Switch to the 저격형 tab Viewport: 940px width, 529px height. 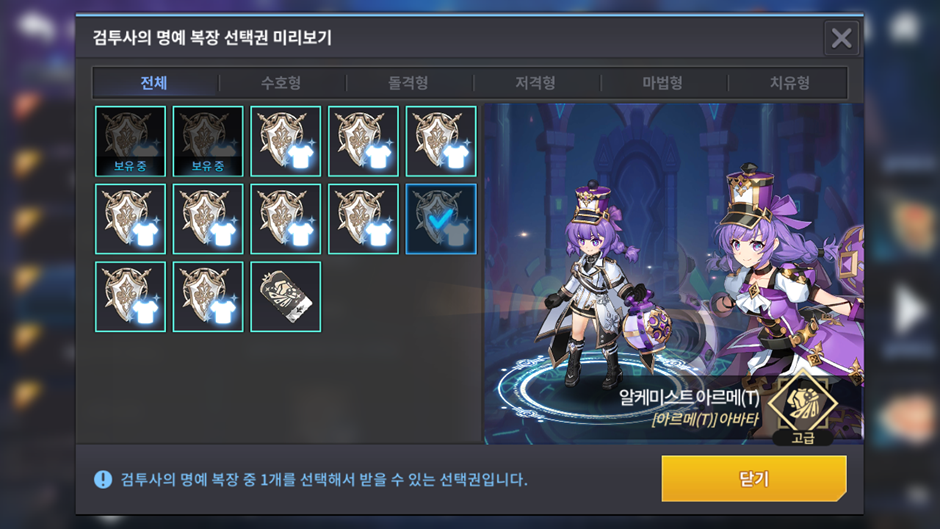click(535, 83)
